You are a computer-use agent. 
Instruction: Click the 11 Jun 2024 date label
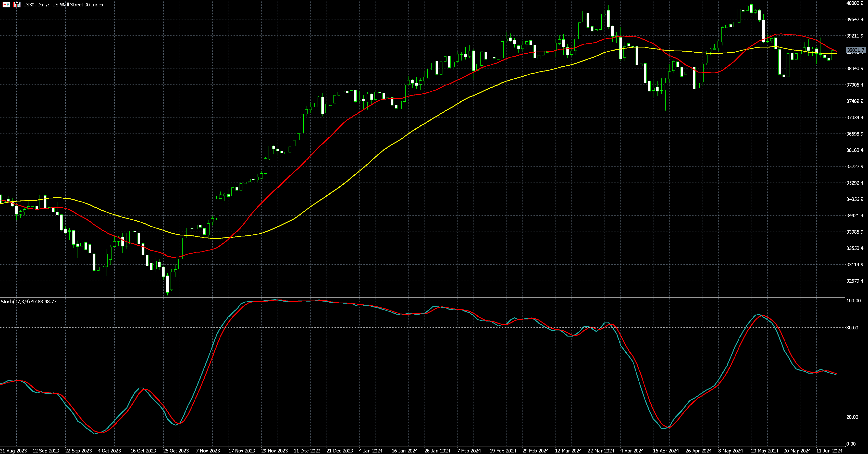click(x=829, y=451)
